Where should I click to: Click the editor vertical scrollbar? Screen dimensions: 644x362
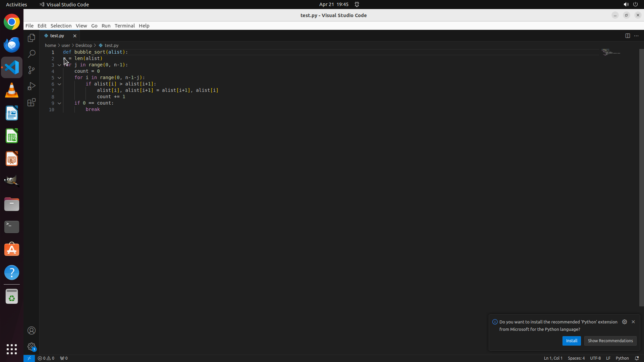coord(641,178)
